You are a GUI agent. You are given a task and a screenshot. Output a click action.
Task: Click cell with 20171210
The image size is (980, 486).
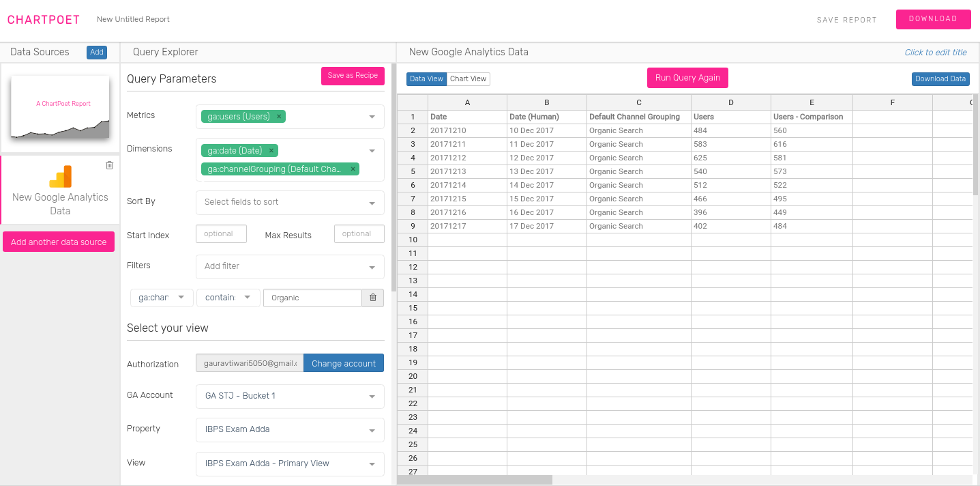(467, 130)
